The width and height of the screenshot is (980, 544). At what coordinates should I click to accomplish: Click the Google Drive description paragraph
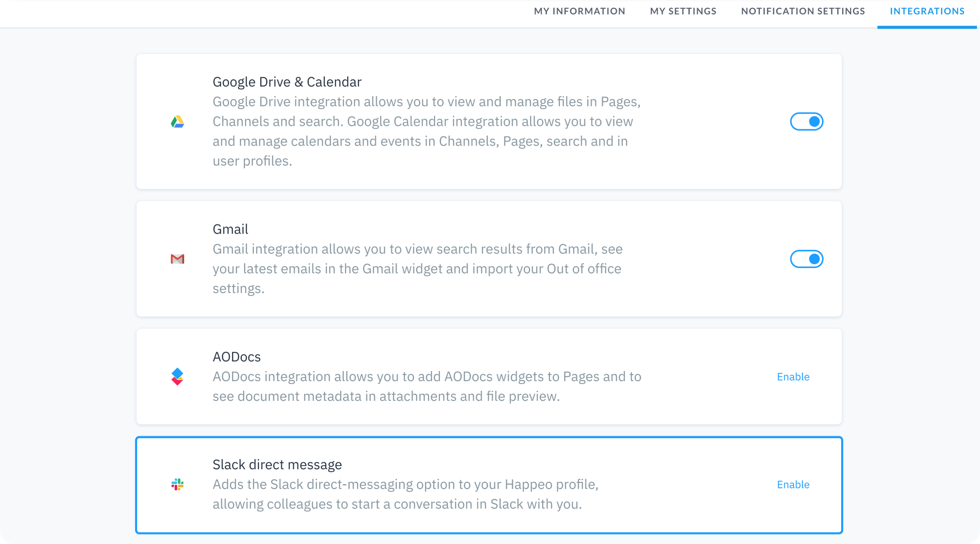click(426, 131)
